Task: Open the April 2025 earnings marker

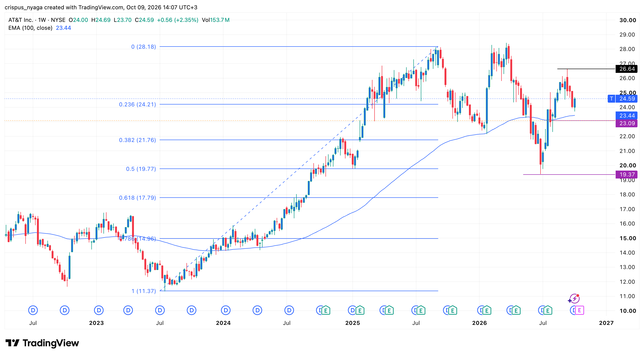Action: point(389,310)
